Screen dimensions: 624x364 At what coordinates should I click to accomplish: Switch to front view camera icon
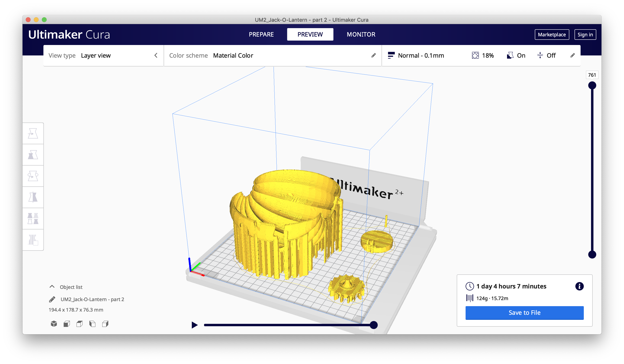click(x=67, y=324)
